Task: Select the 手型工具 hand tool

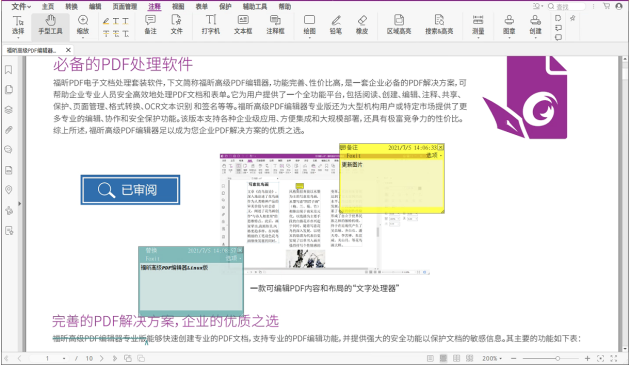Action: [50, 25]
